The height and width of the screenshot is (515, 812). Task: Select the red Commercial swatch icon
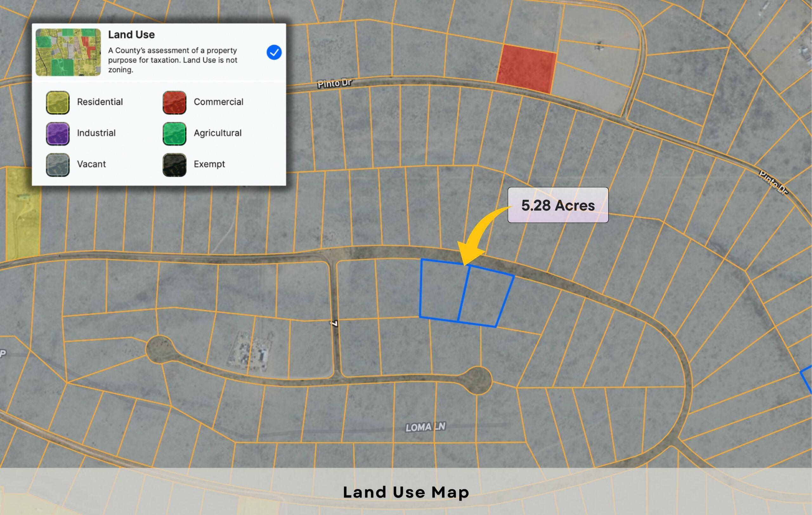coord(174,102)
